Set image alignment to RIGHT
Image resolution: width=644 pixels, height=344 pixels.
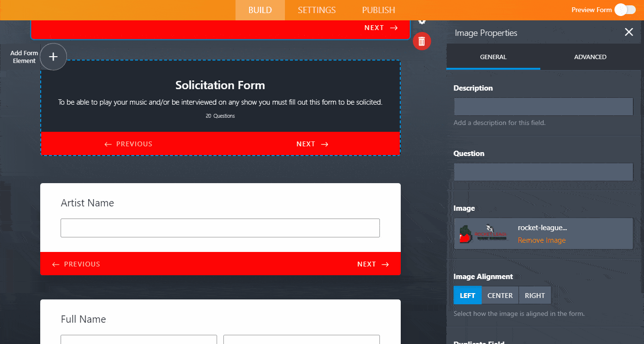click(x=535, y=296)
